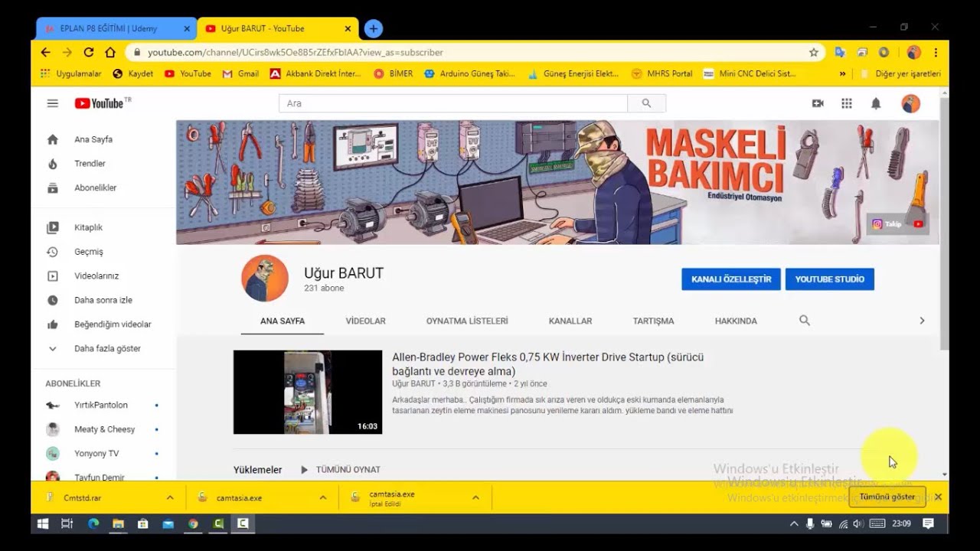Click KANALI ÖZELLEŞTİR button
The height and width of the screenshot is (551, 980).
pos(731,279)
